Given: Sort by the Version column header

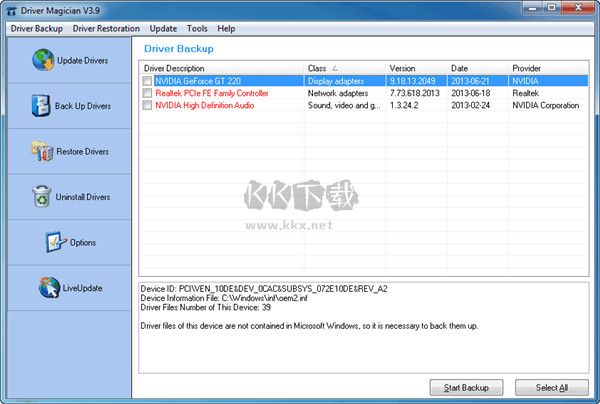Looking at the screenshot, I should [x=416, y=68].
